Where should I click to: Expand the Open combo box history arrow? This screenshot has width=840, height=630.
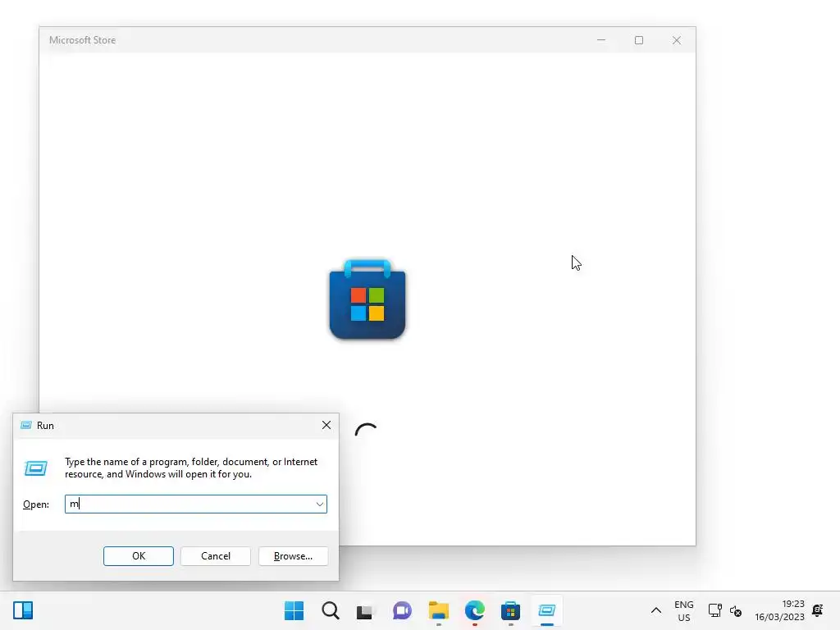pyautogui.click(x=319, y=504)
